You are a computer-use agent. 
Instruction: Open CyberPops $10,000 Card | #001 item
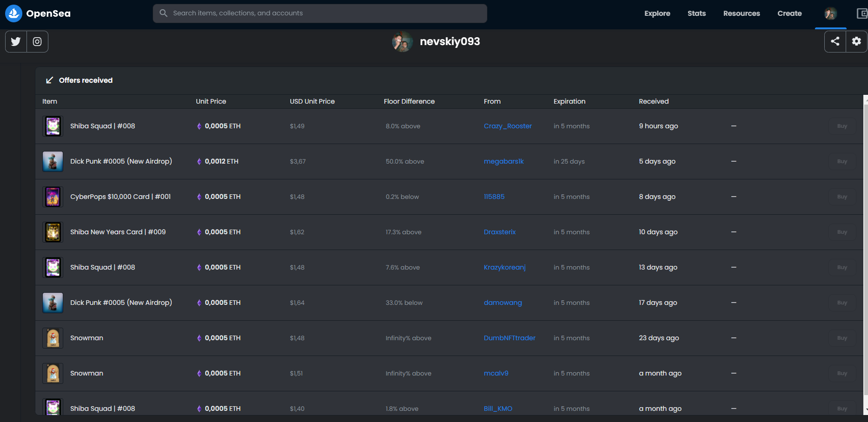point(120,197)
